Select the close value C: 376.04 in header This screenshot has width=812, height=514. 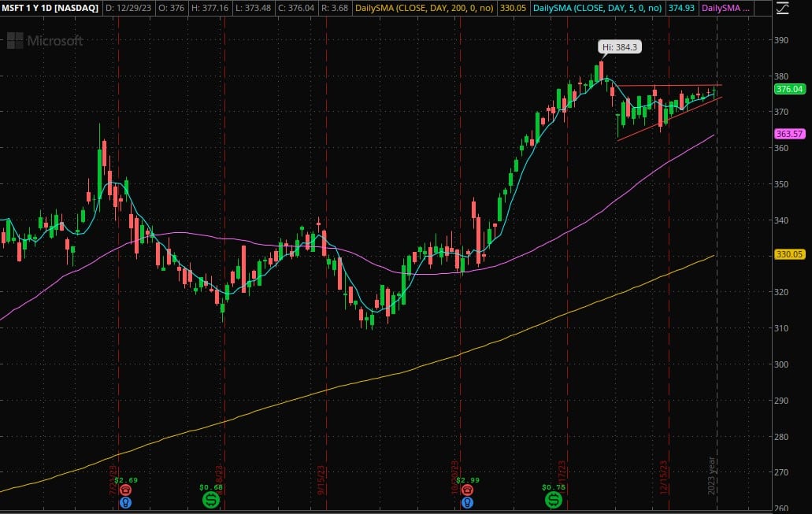coord(295,8)
